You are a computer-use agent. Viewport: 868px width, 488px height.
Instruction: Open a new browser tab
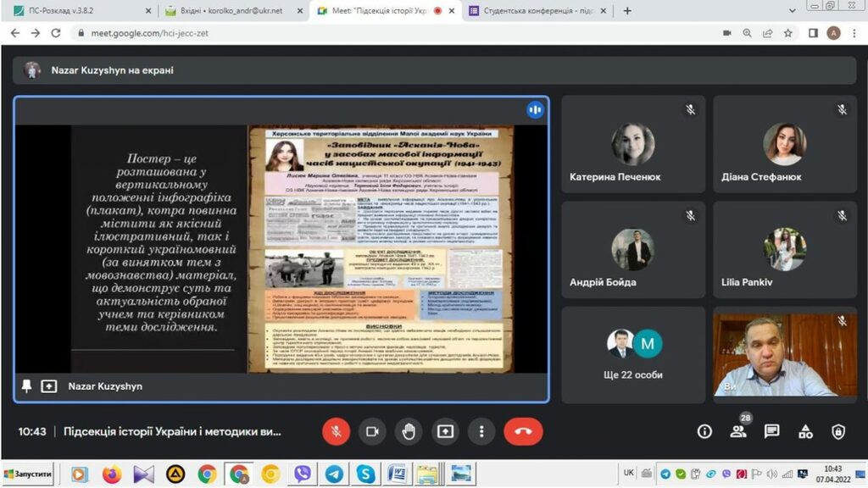tap(627, 11)
